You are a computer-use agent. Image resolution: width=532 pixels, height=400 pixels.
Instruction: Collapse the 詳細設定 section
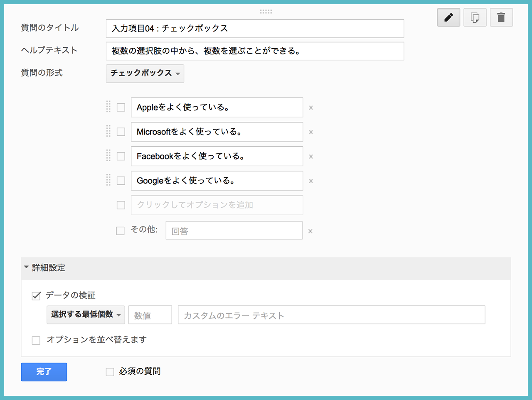pyautogui.click(x=266, y=268)
